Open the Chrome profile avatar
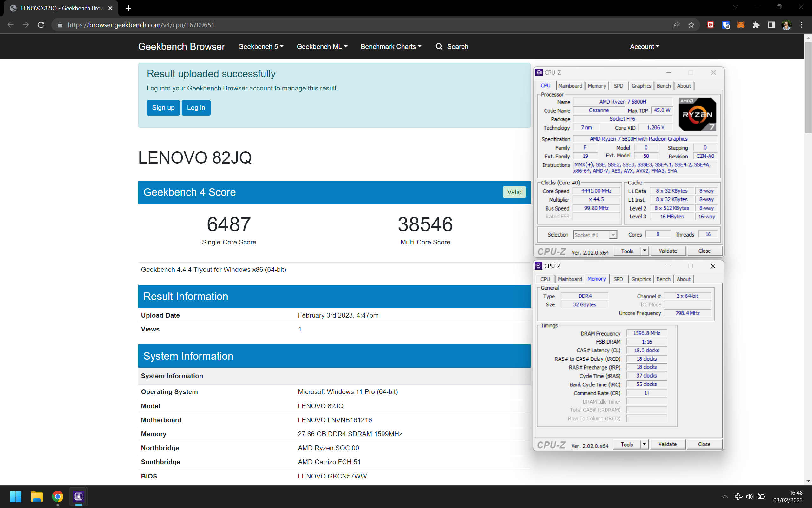The width and height of the screenshot is (812, 508). (x=787, y=25)
